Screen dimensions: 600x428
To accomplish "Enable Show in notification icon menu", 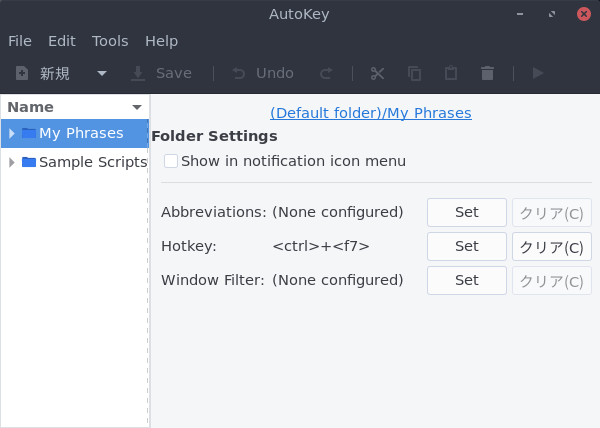I will 171,161.
